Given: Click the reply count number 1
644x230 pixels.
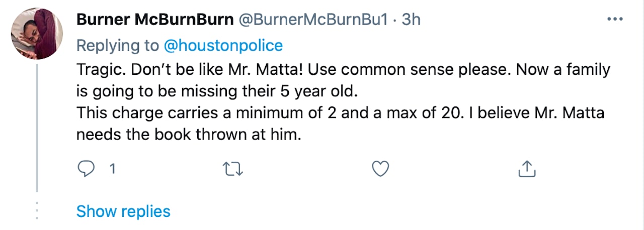Looking at the screenshot, I should [x=112, y=170].
